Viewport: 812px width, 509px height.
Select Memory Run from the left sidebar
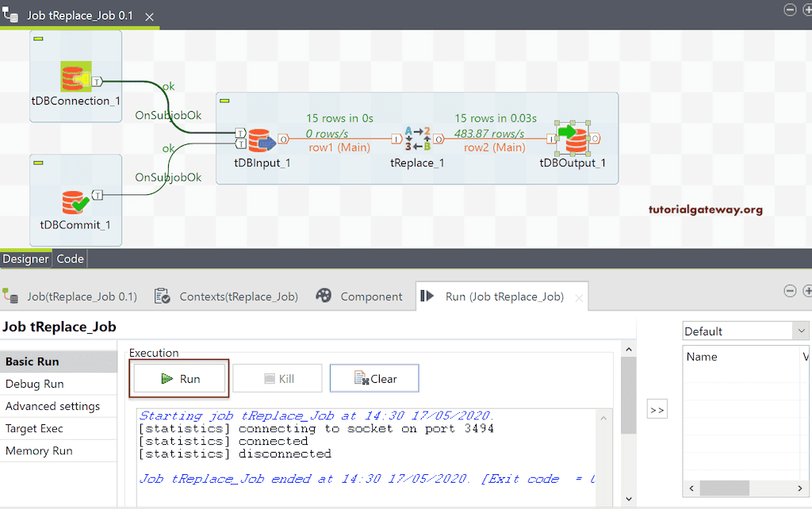40,450
